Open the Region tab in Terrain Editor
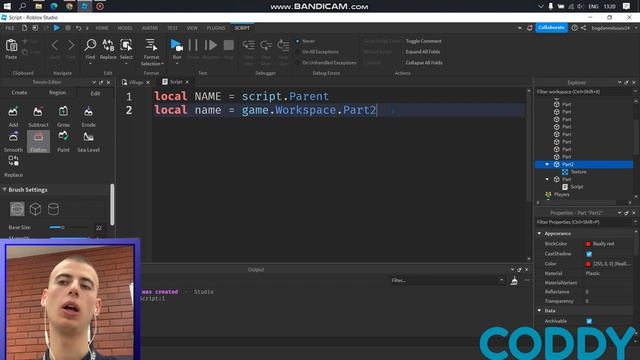This screenshot has height=360, width=640. [58, 93]
